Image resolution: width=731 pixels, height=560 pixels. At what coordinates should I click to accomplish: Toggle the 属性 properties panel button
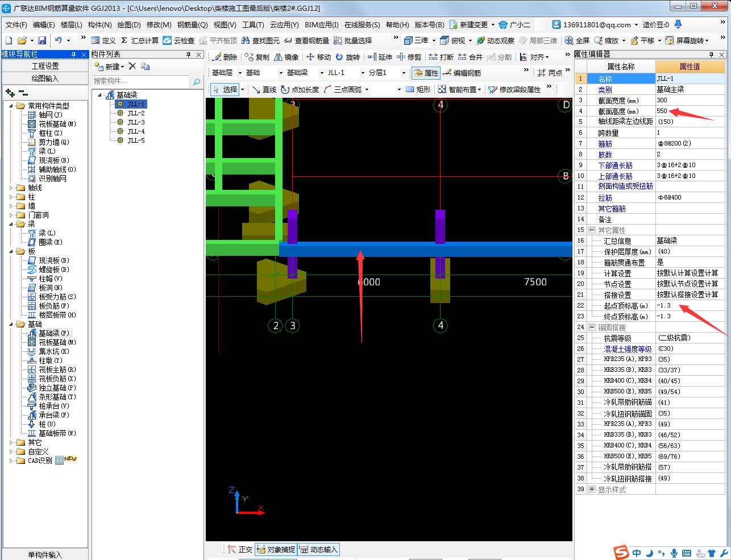[426, 73]
